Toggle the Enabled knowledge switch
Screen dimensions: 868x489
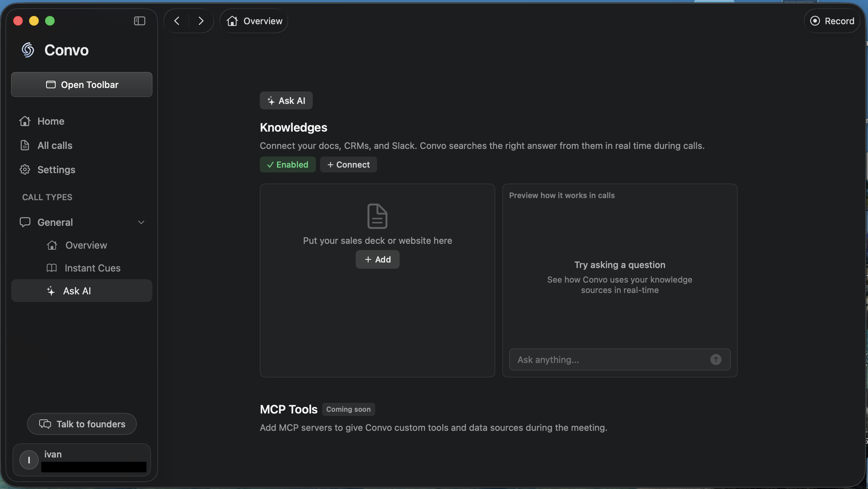click(287, 165)
